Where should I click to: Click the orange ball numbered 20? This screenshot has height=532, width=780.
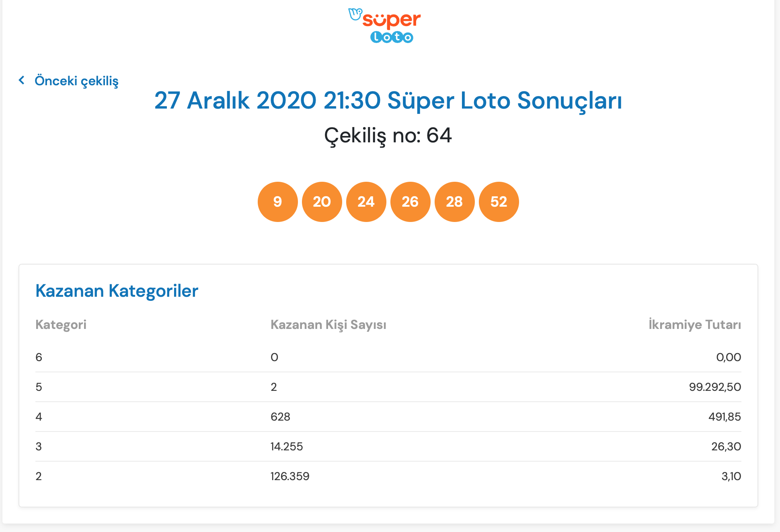[322, 202]
